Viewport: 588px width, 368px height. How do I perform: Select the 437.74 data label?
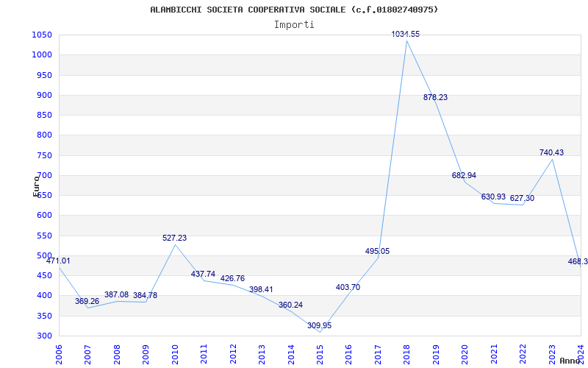tap(204, 274)
